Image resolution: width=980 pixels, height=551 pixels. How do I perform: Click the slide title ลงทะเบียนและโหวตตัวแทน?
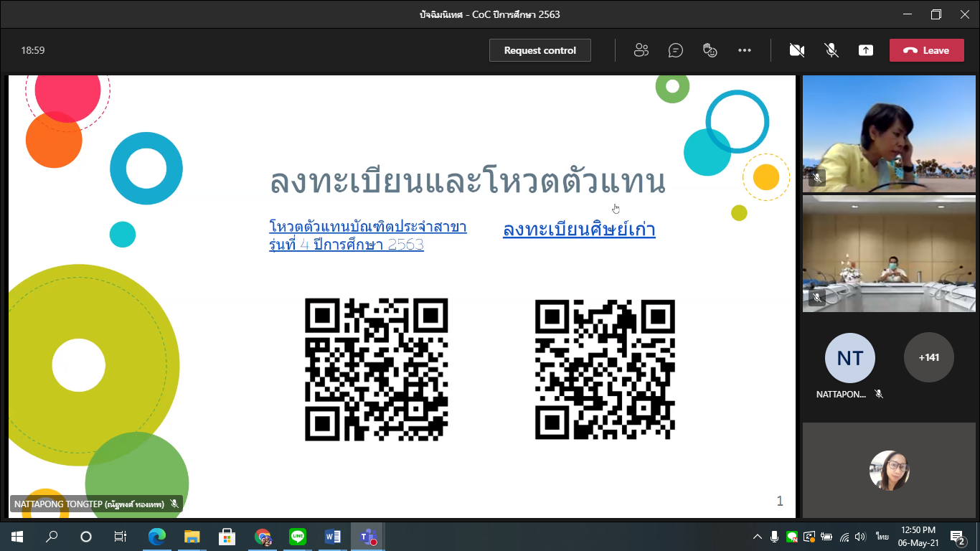468,182
